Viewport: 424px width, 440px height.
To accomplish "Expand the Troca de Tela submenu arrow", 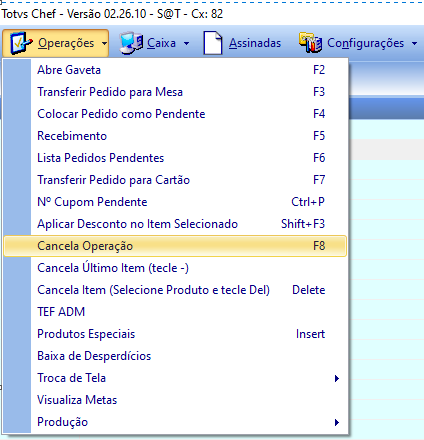I will click(337, 378).
